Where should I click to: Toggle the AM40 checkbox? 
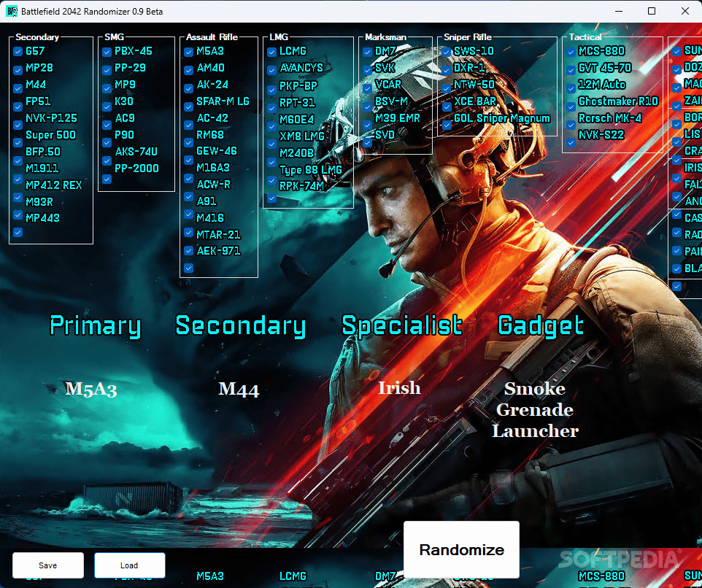(188, 70)
